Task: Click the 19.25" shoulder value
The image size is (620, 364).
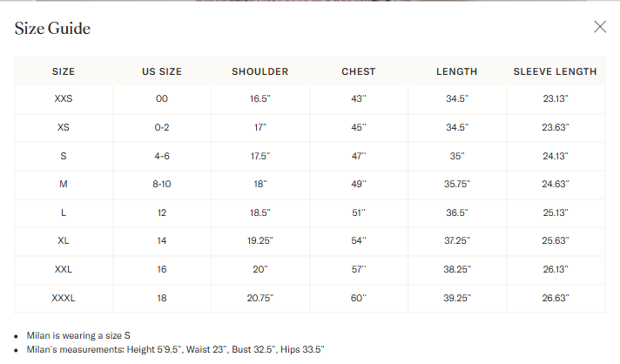Action: [260, 240]
